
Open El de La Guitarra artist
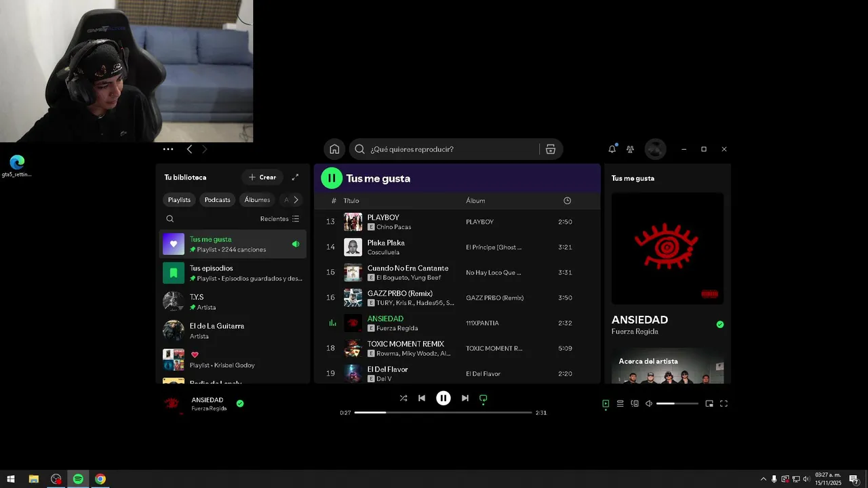233,331
